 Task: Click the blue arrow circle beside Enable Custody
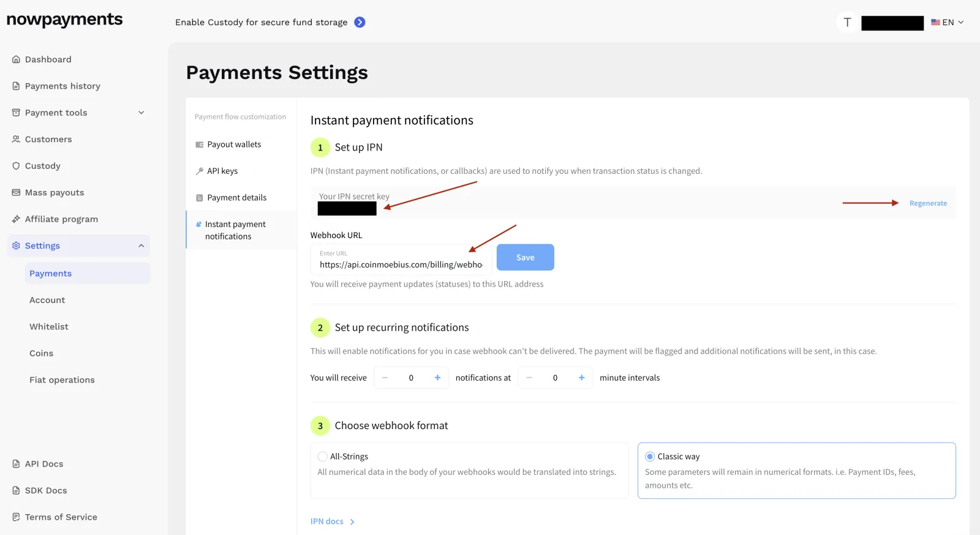[360, 22]
